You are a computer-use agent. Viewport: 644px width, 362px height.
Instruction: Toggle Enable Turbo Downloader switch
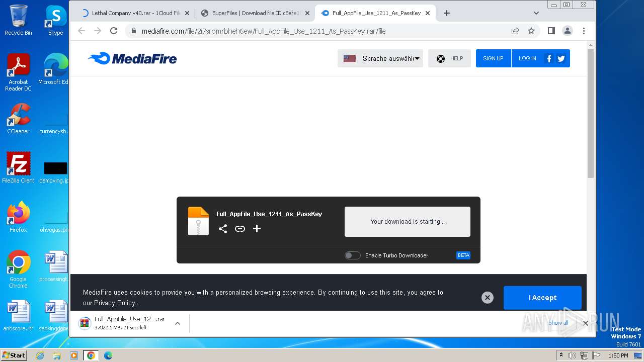(352, 255)
